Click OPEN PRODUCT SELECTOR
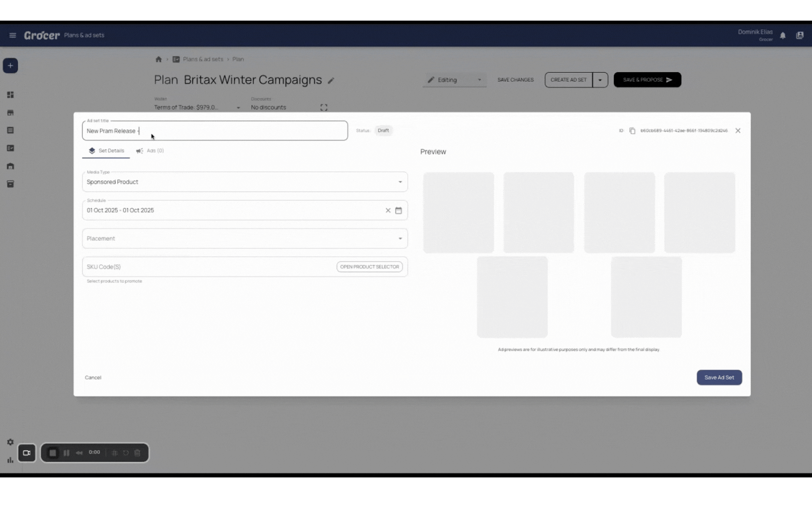 click(369, 267)
